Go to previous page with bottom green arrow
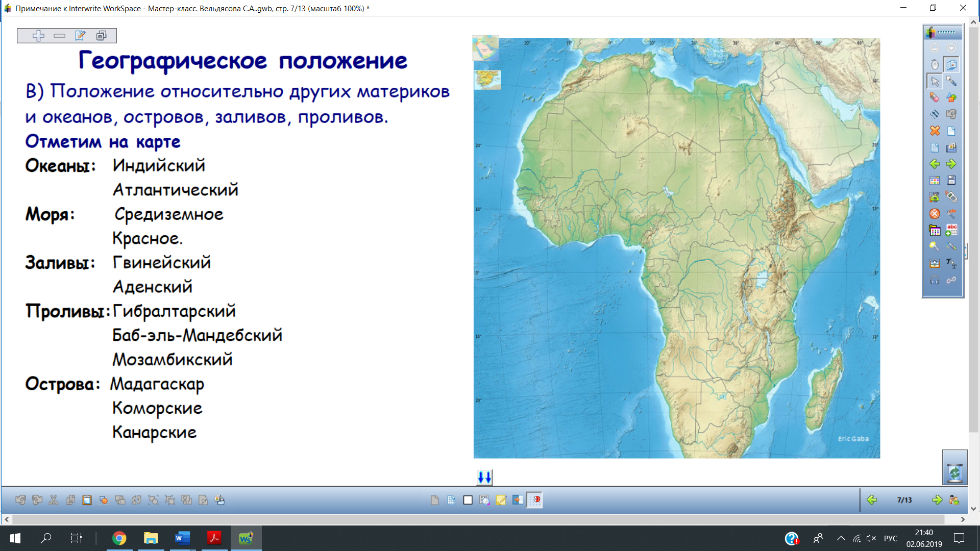980x551 pixels. pyautogui.click(x=872, y=500)
